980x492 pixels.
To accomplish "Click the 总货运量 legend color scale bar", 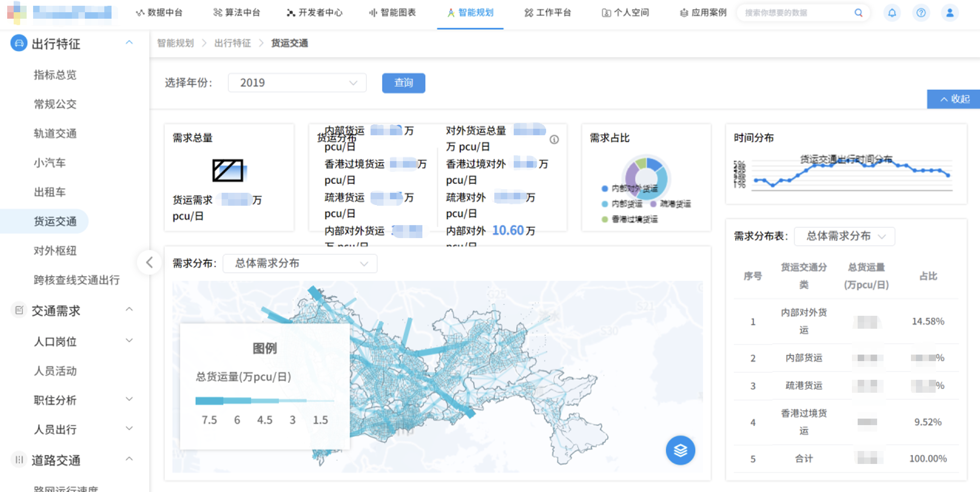I will pos(265,401).
